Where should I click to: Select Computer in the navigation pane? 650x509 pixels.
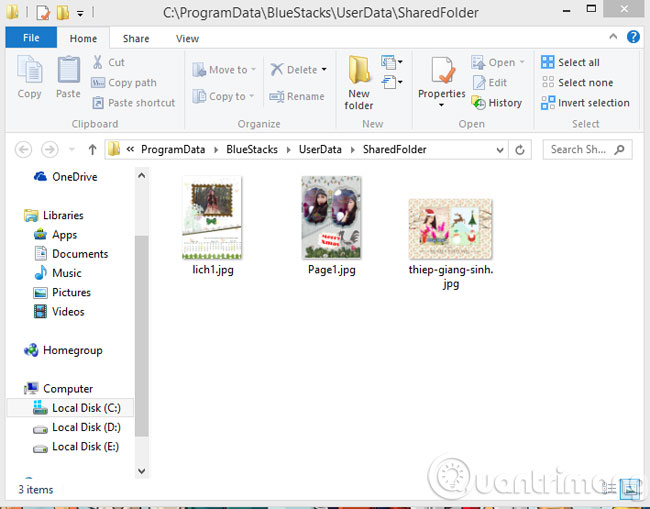58,388
